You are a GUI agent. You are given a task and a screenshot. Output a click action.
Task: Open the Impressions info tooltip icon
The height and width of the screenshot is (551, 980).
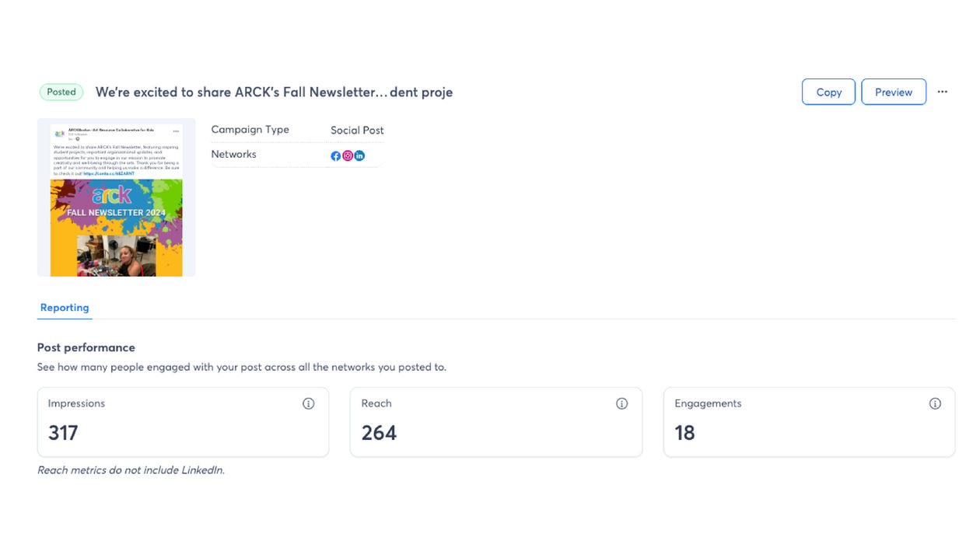[309, 403]
